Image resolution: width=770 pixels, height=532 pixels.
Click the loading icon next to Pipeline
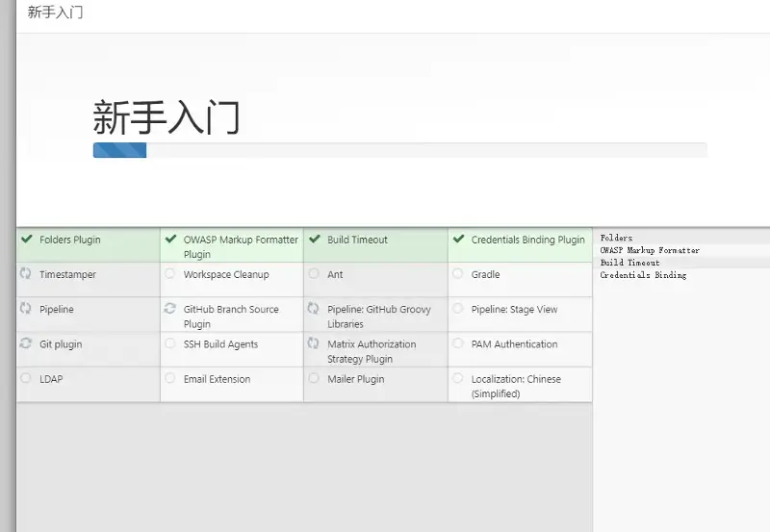[x=26, y=308]
